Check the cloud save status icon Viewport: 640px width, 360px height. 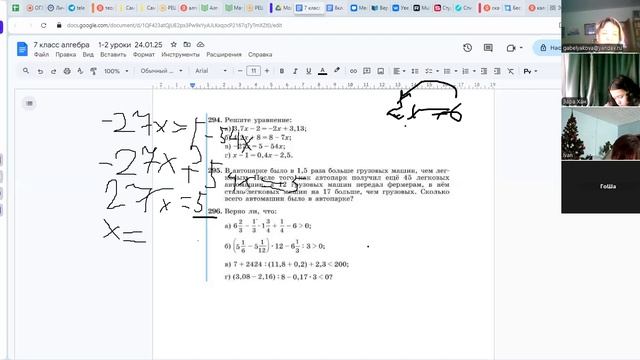tap(200, 44)
